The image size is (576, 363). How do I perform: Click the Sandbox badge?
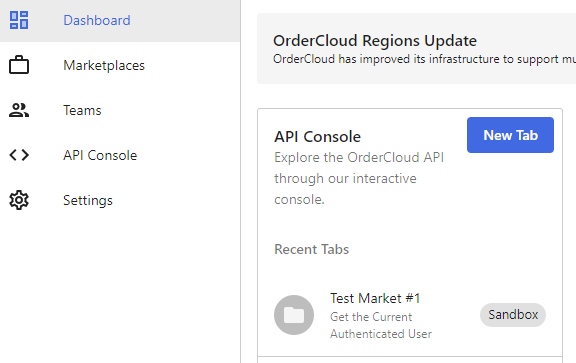tap(513, 315)
